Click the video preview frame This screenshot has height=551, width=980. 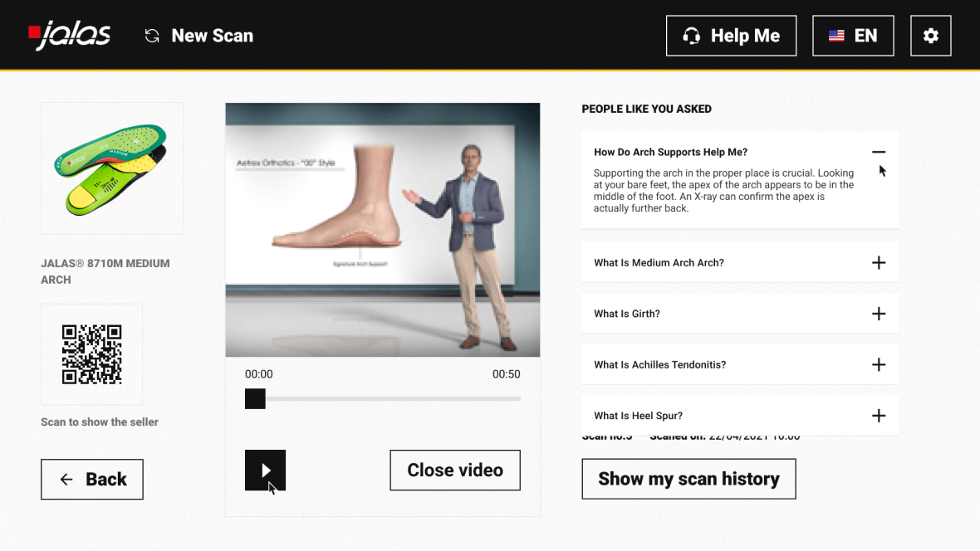(x=382, y=230)
